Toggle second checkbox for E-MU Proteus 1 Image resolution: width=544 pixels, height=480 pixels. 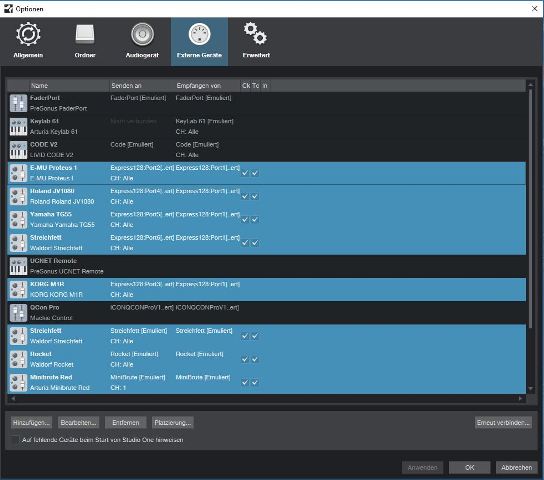click(x=255, y=173)
